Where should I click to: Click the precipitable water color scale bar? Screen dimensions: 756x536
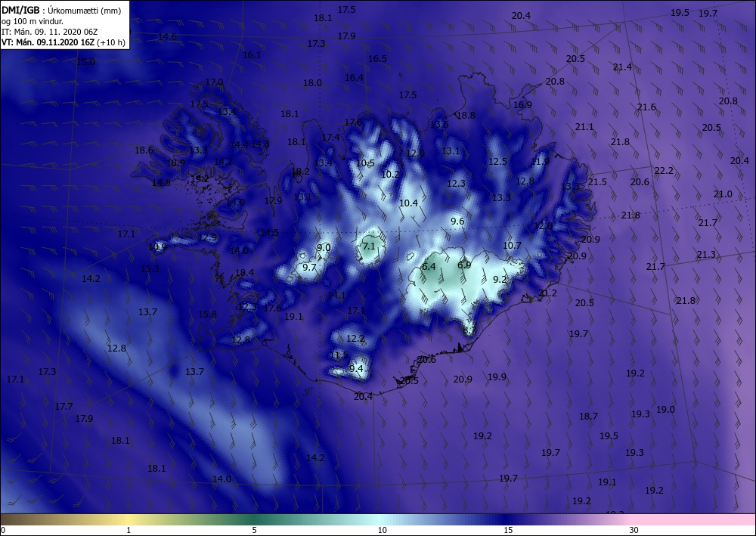[x=378, y=519]
